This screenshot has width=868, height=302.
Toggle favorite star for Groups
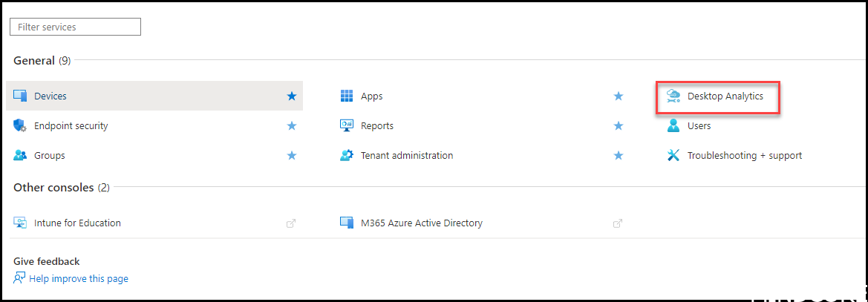click(292, 156)
